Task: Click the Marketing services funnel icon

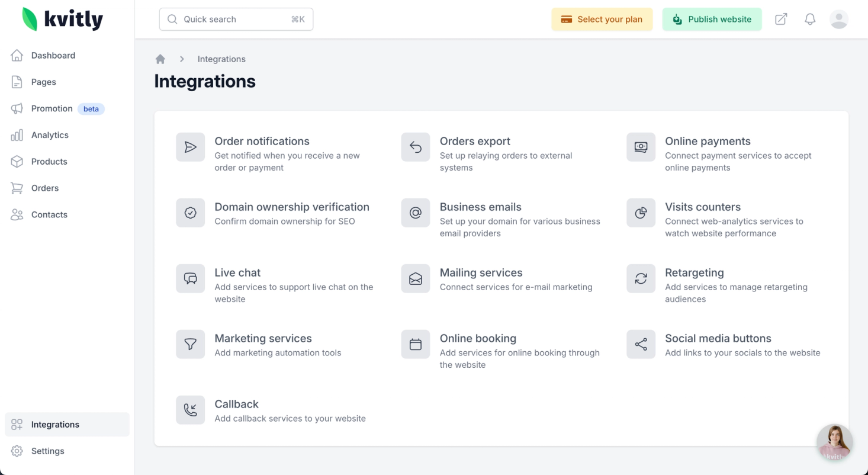Action: [190, 344]
